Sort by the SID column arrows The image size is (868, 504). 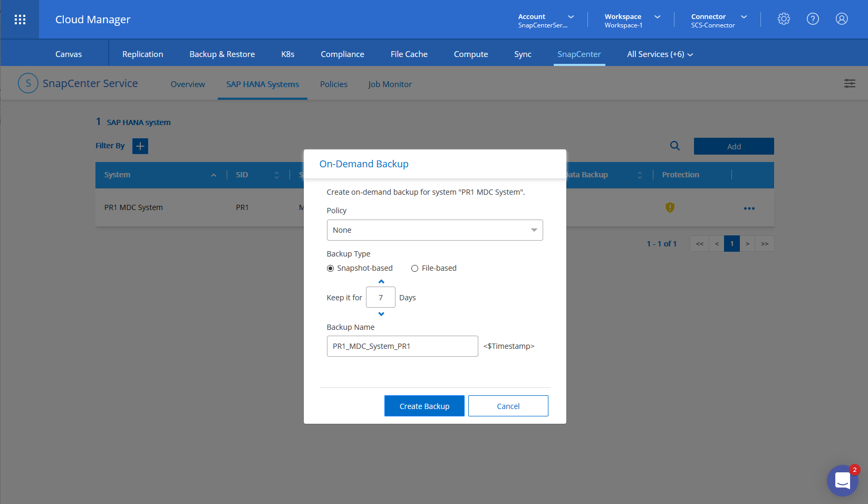pos(277,175)
